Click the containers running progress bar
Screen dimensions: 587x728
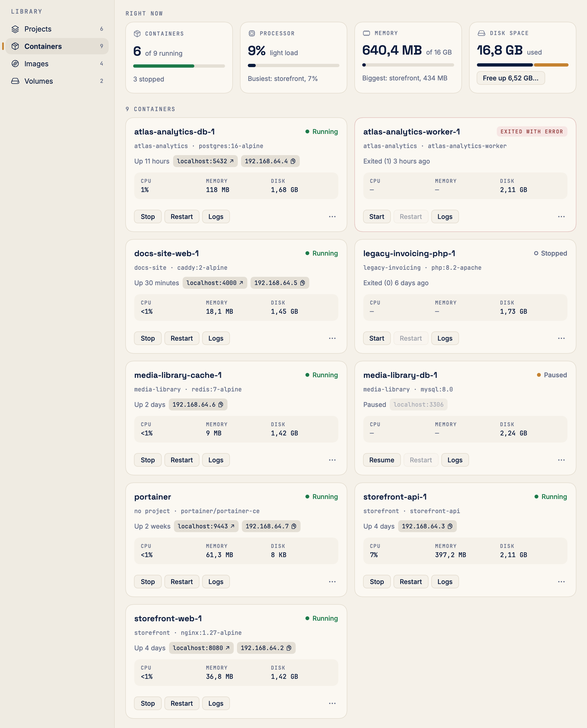(179, 66)
